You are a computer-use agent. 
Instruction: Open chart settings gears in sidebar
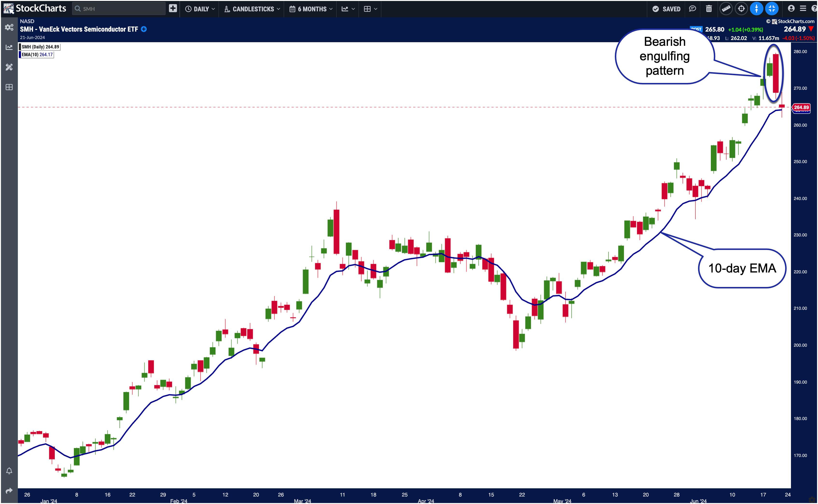(9, 27)
